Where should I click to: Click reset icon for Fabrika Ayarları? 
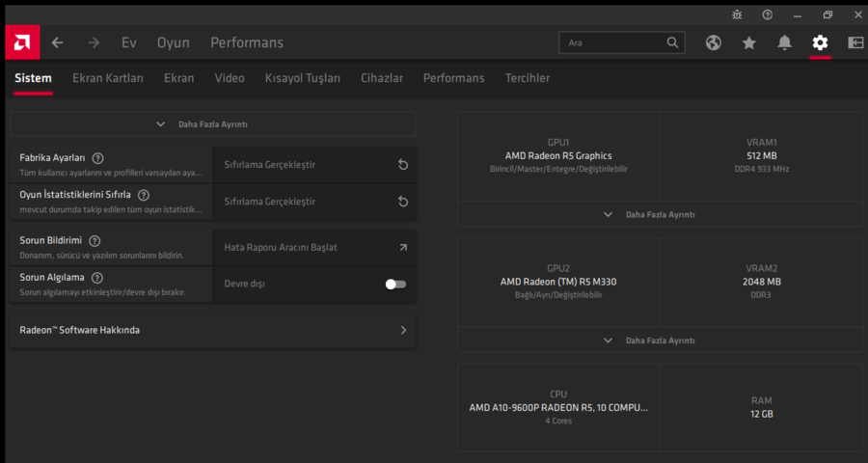(x=403, y=165)
